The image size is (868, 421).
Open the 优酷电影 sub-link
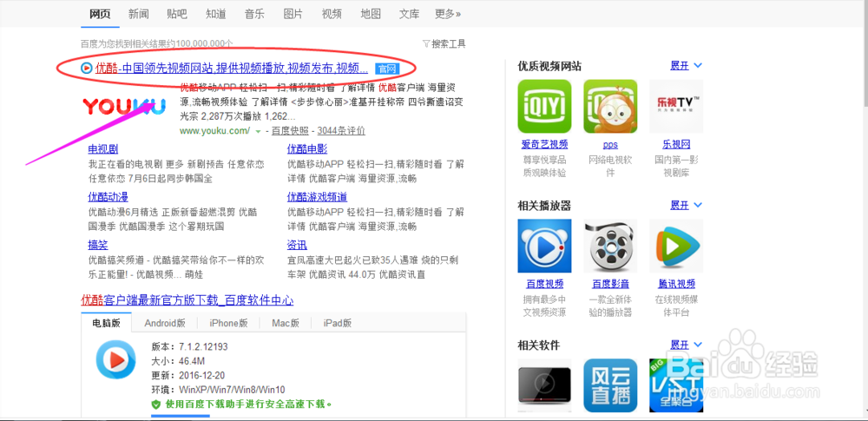point(307,149)
